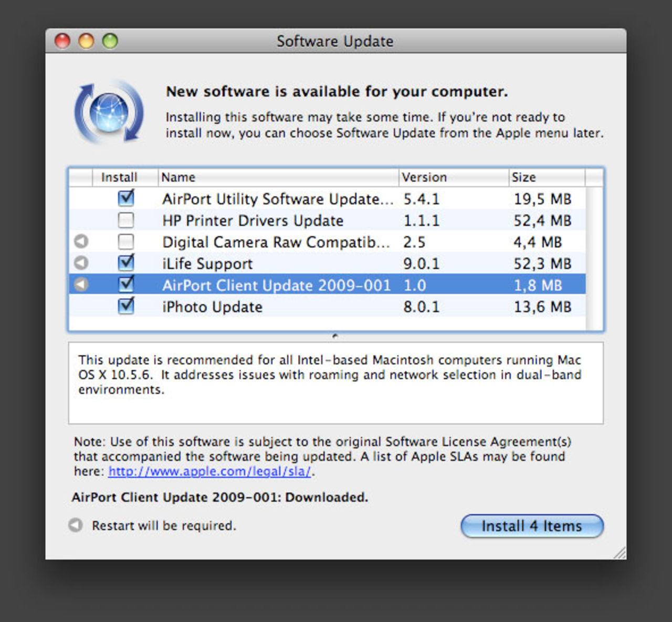Uncheck the iLife Support checkbox
The image size is (672, 622).
pos(126,263)
